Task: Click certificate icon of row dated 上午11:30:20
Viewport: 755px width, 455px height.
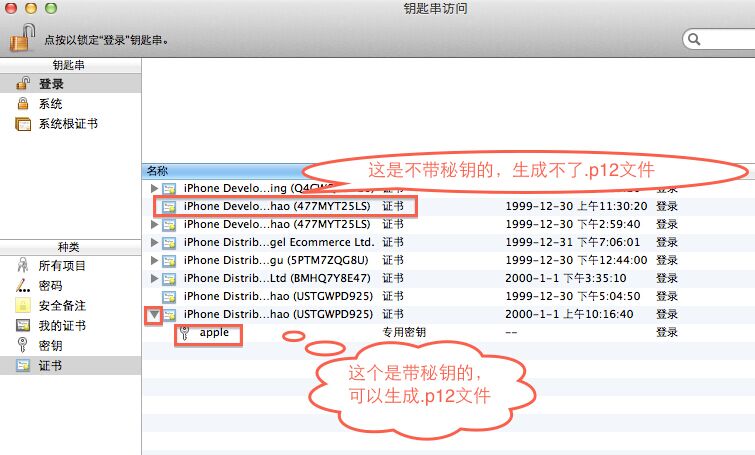Action: click(169, 207)
